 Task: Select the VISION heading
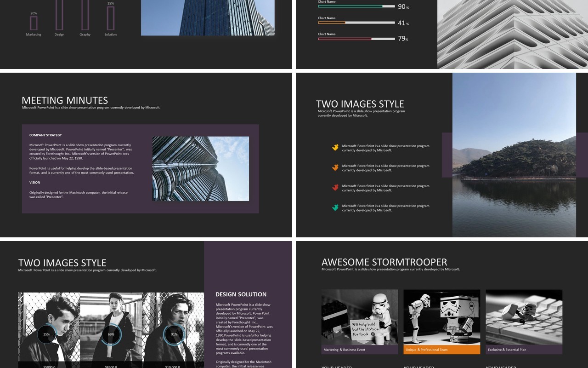point(35,183)
